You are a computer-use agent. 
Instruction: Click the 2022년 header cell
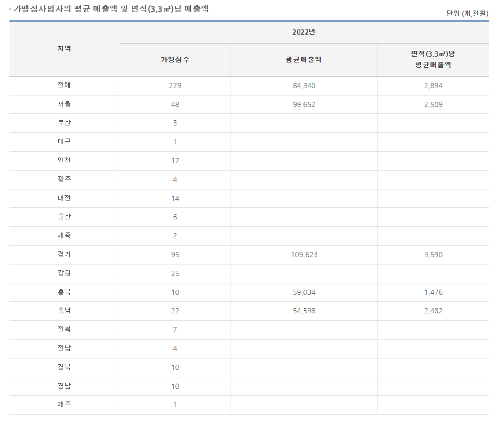pos(303,33)
